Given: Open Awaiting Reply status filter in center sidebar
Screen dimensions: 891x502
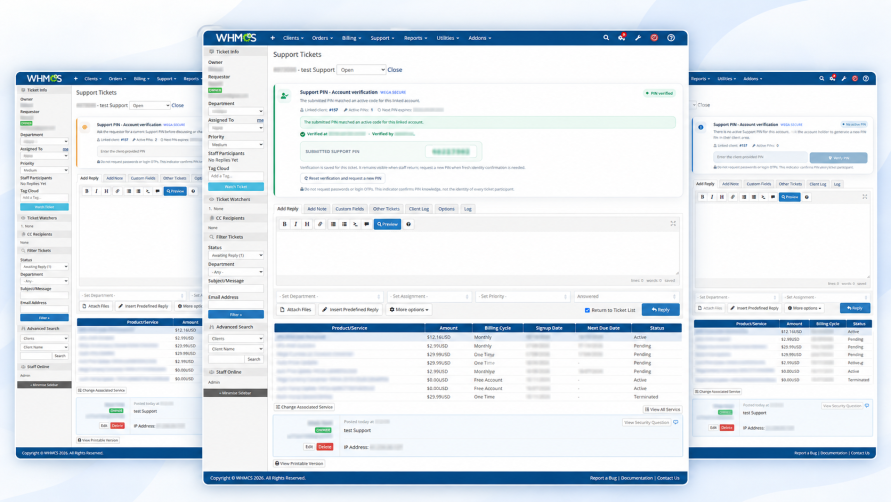Looking at the screenshot, I should pyautogui.click(x=236, y=255).
